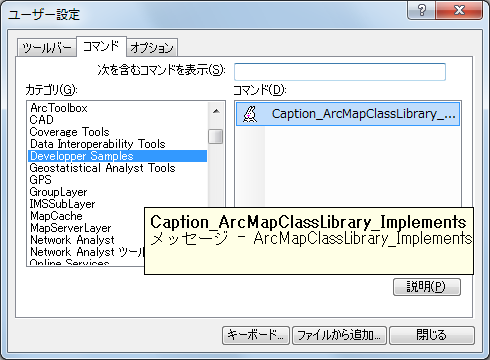Click the category list scrollbar thumb

pos(216,137)
